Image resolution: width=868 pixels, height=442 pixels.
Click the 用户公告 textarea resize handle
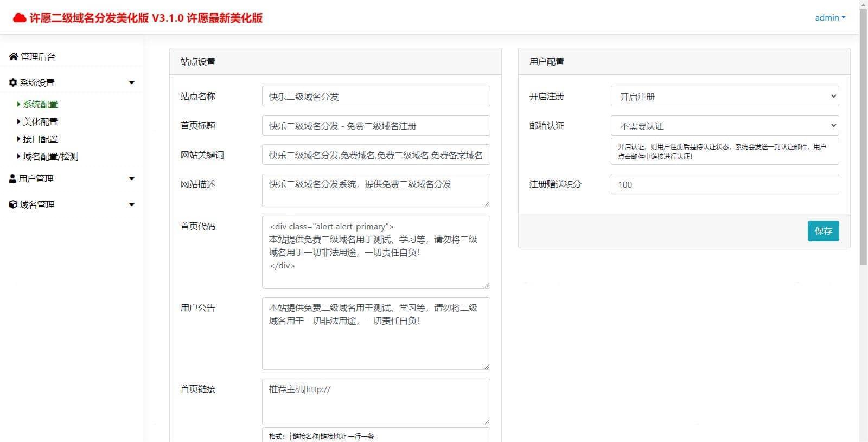point(487,366)
